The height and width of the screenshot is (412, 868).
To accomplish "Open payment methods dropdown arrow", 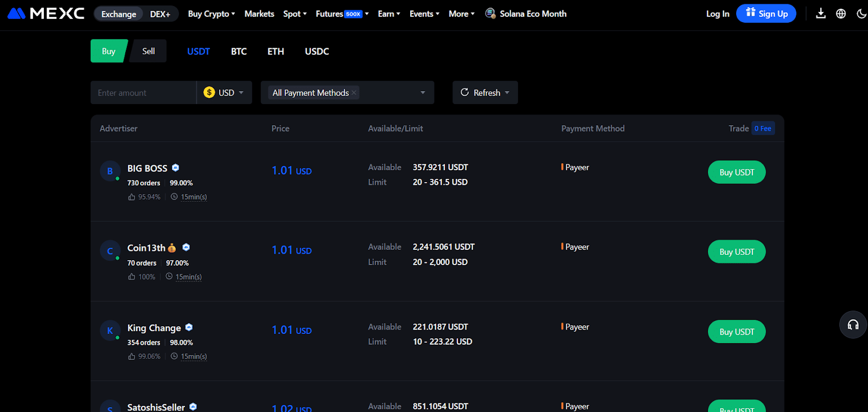I will [423, 93].
